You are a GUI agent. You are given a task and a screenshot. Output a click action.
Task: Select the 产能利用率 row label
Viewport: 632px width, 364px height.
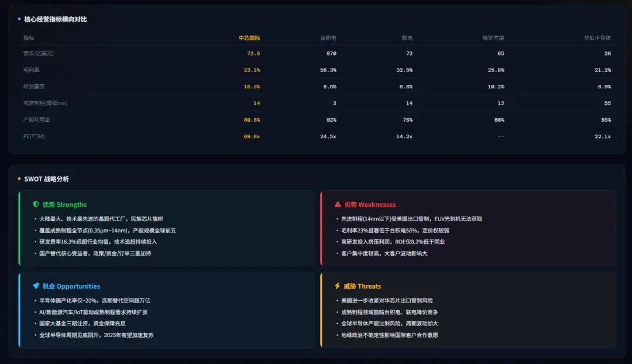pyautogui.click(x=37, y=120)
